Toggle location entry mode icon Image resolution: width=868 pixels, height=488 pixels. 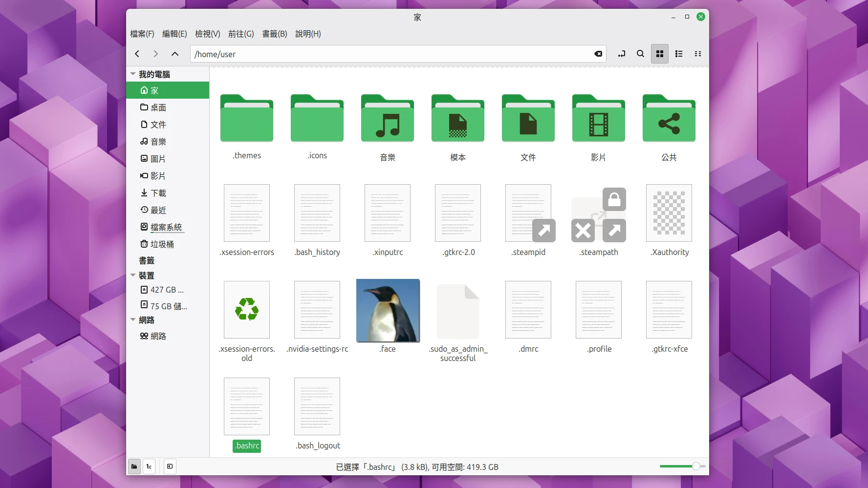(622, 54)
